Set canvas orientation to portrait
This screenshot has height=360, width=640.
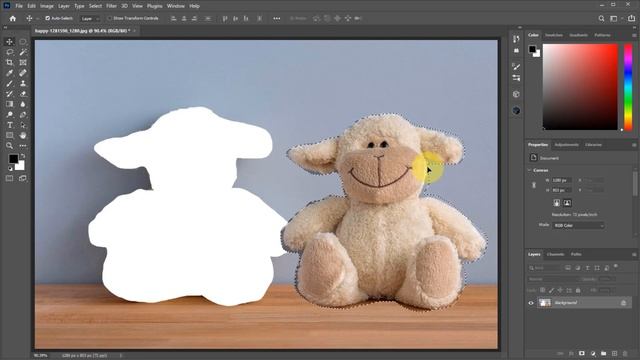click(557, 203)
